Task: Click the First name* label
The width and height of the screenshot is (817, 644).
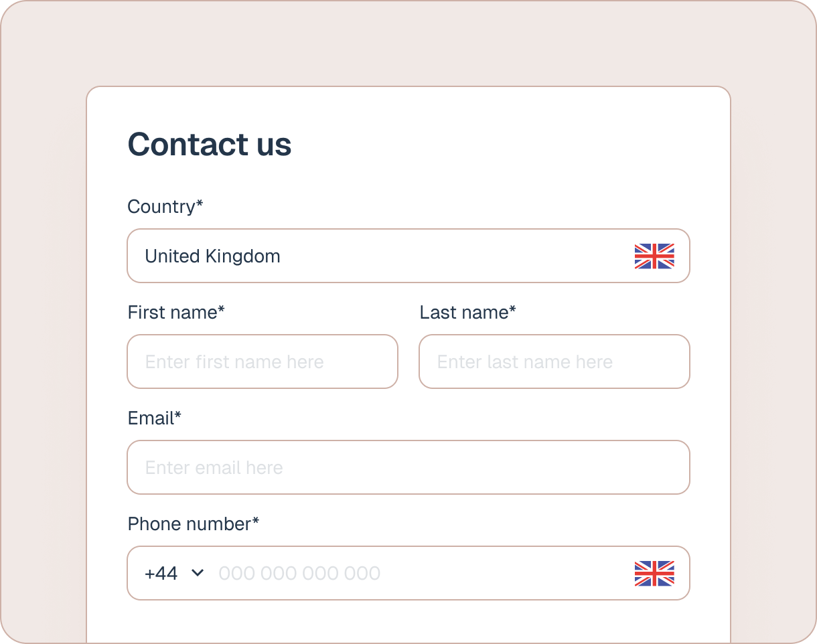Action: coord(175,312)
